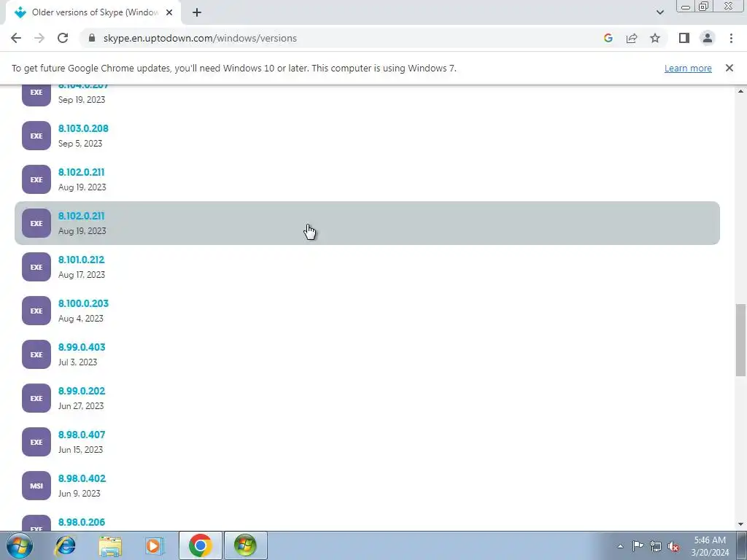The height and width of the screenshot is (560, 747).
Task: Open the Chrome profile menu
Action: tap(708, 38)
